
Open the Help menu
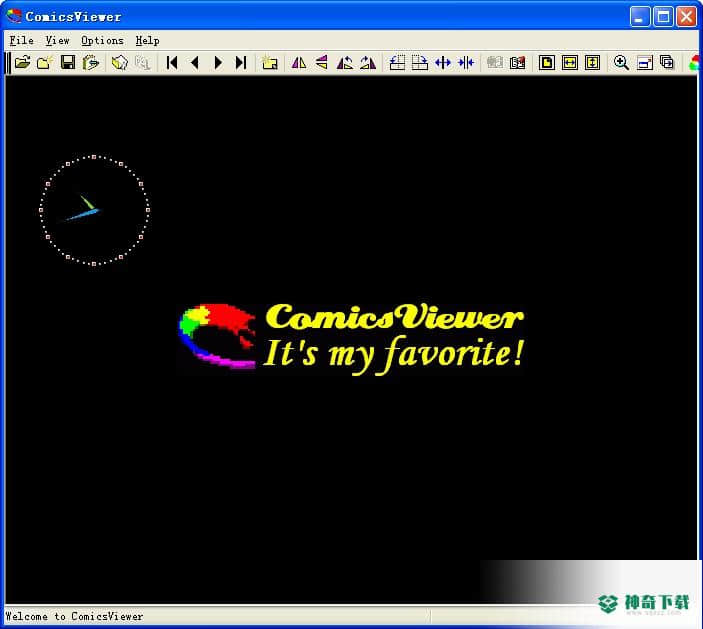(x=148, y=40)
